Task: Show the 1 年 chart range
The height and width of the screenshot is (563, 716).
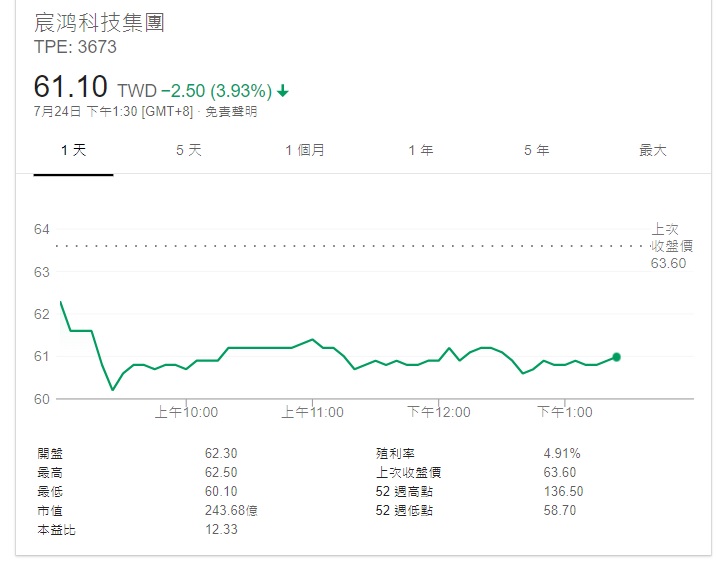Action: point(421,150)
